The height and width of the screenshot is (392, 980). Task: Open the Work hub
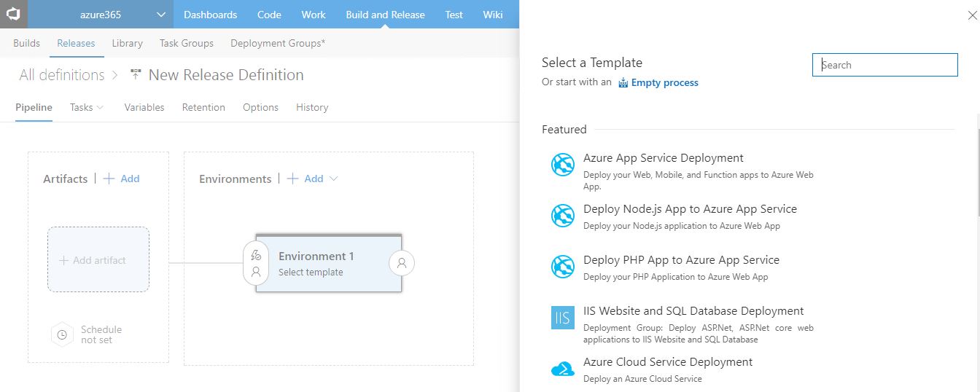(x=314, y=15)
